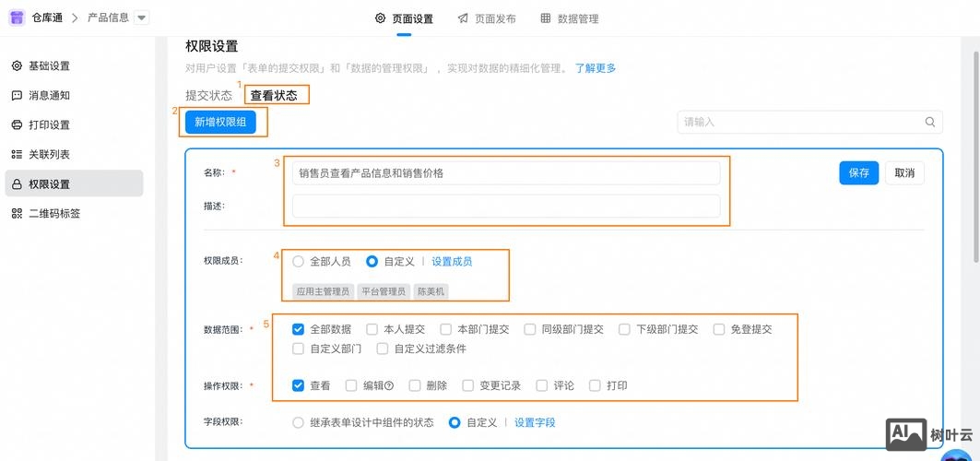Switch to the 查看状态 tab
Image resolution: width=980 pixels, height=461 pixels.
(x=274, y=96)
